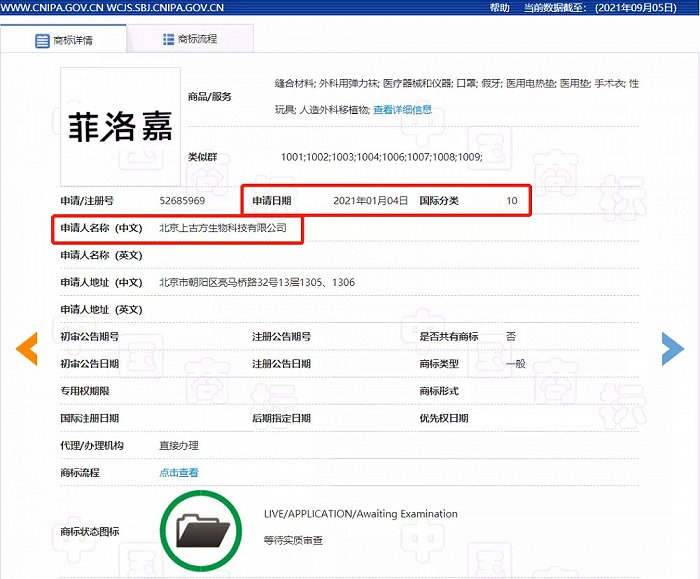Select LIVE/APPLICATION/Awaiting Examination status text

pyautogui.click(x=361, y=514)
